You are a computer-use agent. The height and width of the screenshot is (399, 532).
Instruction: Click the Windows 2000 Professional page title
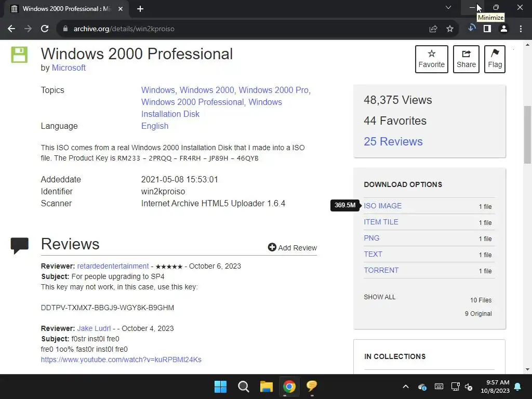click(137, 54)
